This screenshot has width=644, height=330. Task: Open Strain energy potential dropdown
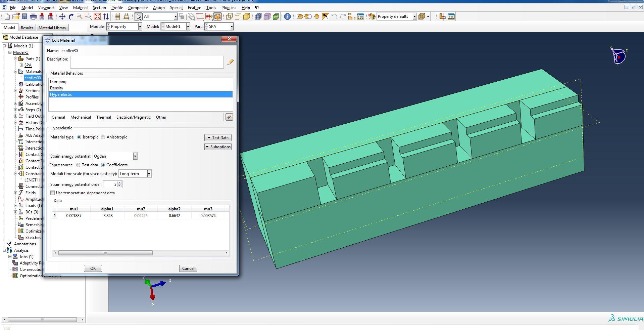click(x=135, y=156)
